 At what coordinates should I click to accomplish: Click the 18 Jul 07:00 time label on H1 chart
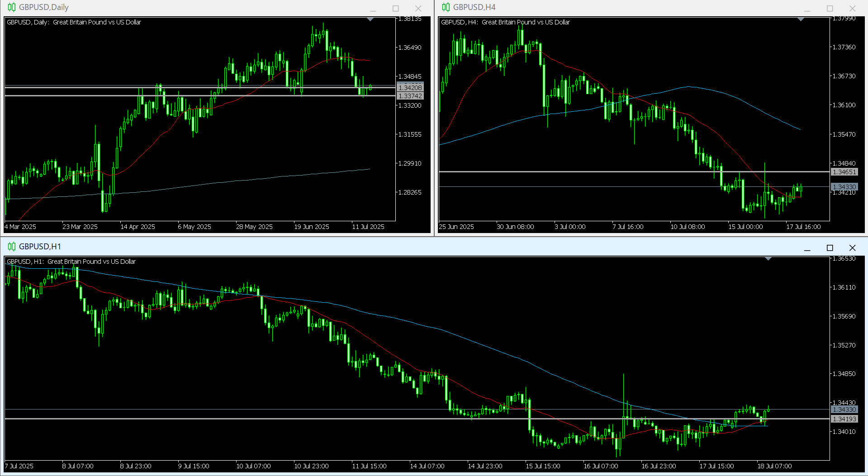774,466
